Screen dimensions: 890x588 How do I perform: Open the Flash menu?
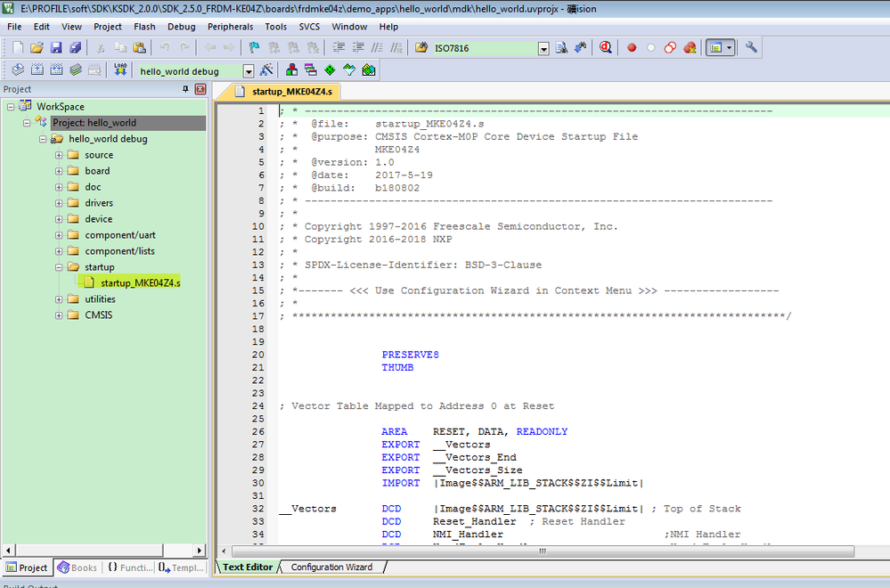click(144, 27)
